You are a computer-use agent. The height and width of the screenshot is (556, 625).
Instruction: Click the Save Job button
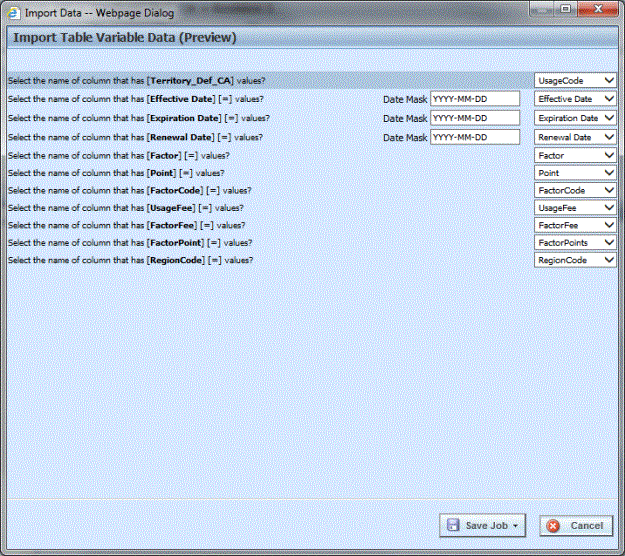[x=482, y=525]
